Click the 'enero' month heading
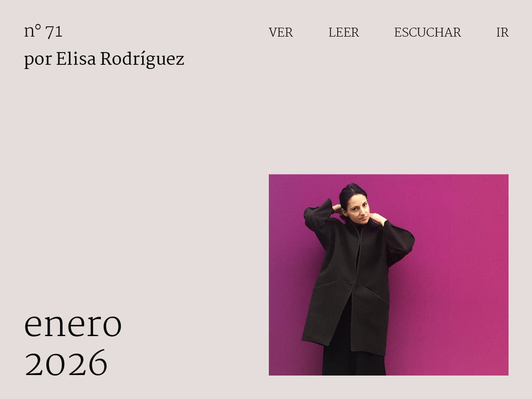This screenshot has width=532, height=399. tap(73, 325)
